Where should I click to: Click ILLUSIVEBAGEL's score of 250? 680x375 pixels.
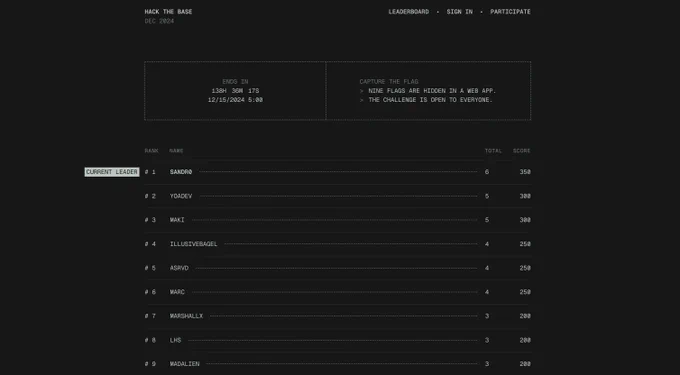tap(525, 244)
